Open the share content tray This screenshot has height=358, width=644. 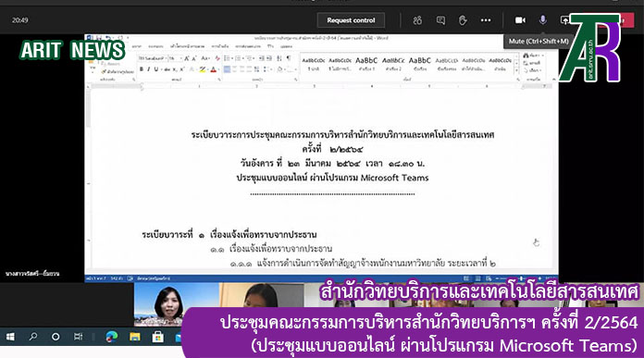tap(565, 20)
